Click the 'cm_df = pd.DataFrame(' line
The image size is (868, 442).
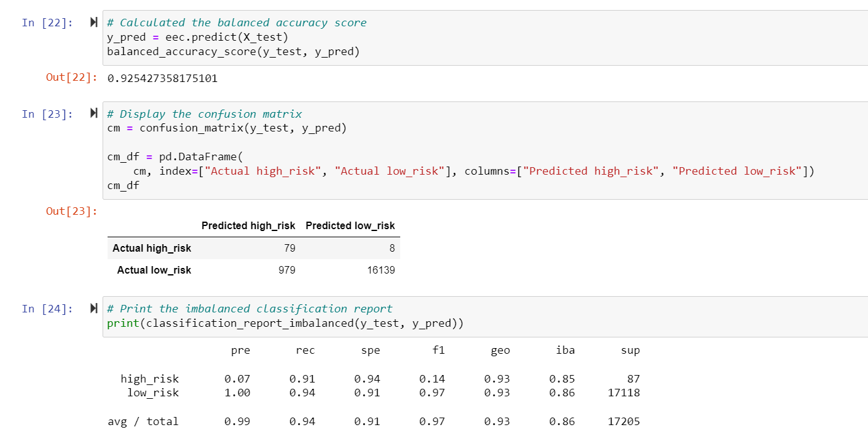[175, 157]
